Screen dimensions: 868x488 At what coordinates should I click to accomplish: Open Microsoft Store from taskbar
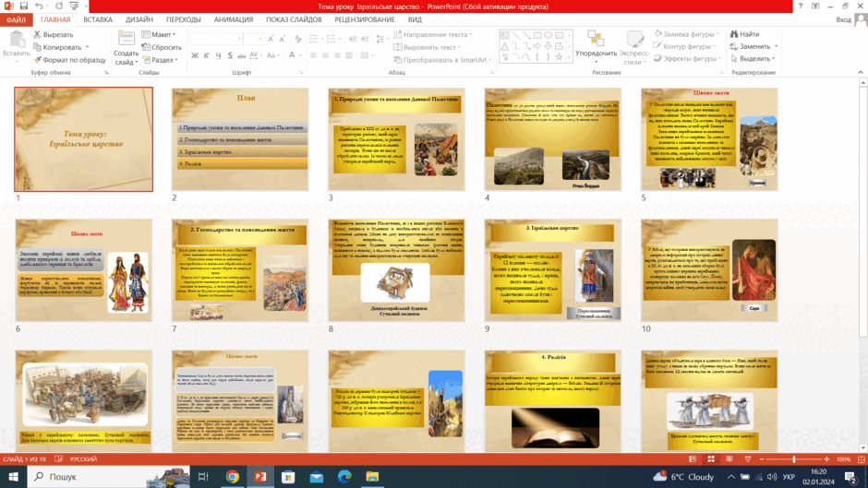(x=288, y=476)
